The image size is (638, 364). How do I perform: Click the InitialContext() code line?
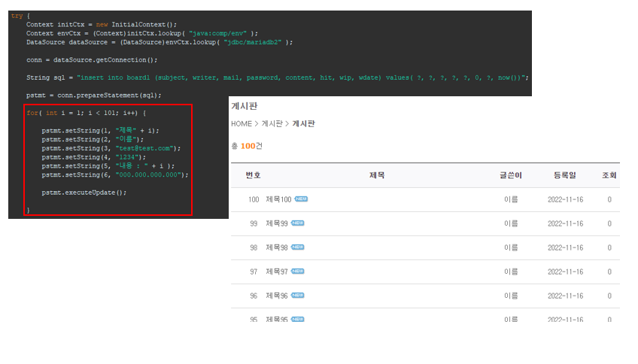[x=102, y=24]
